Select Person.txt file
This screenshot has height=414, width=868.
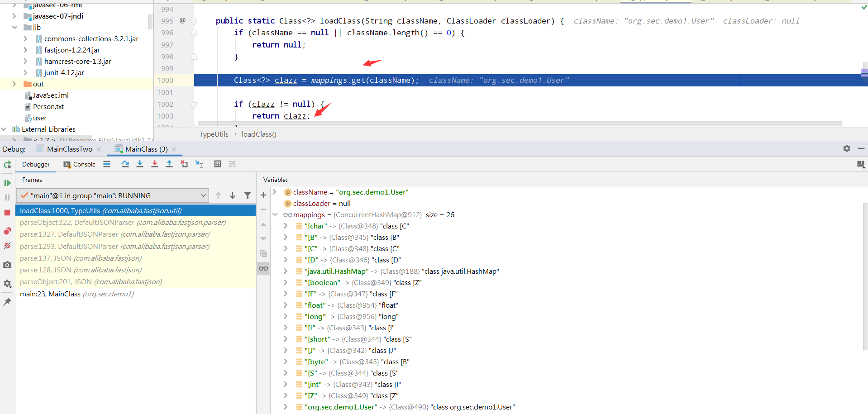click(48, 106)
